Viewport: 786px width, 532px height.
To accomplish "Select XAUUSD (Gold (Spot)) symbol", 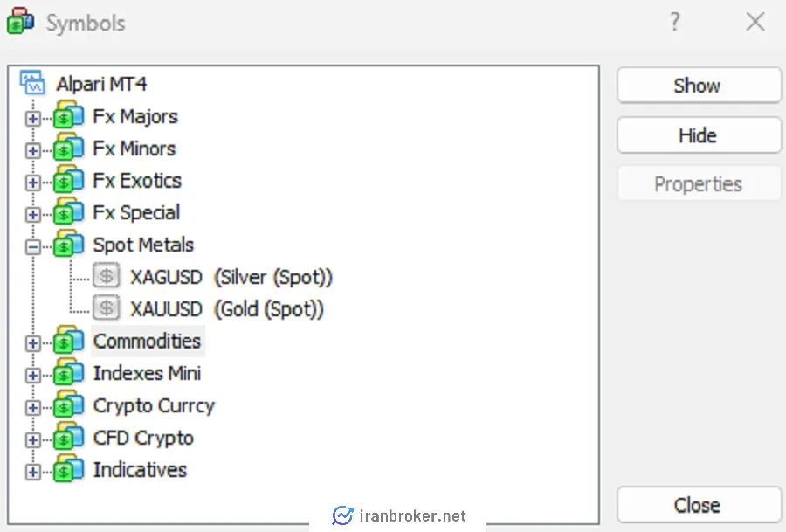I will click(227, 309).
